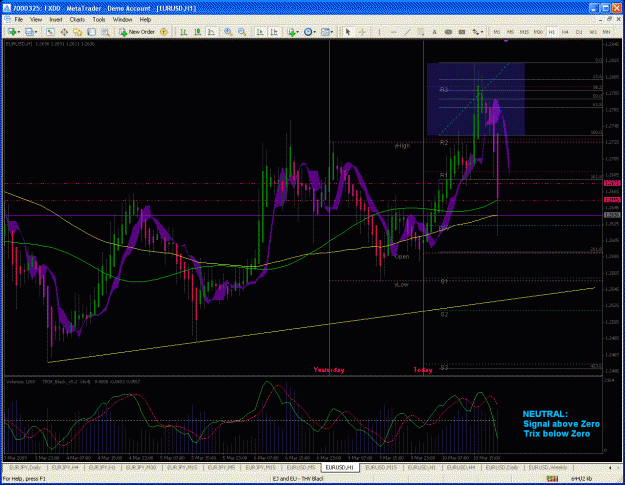Open the Periods clock icon
Screen dimensions: 625x485
[307, 32]
